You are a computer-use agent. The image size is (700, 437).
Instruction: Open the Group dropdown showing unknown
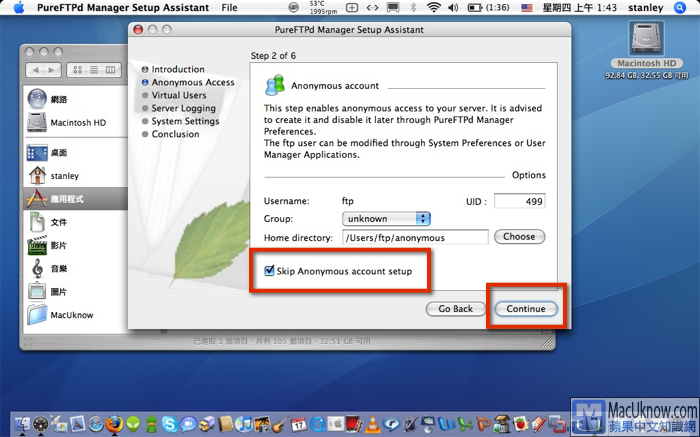coord(386,219)
